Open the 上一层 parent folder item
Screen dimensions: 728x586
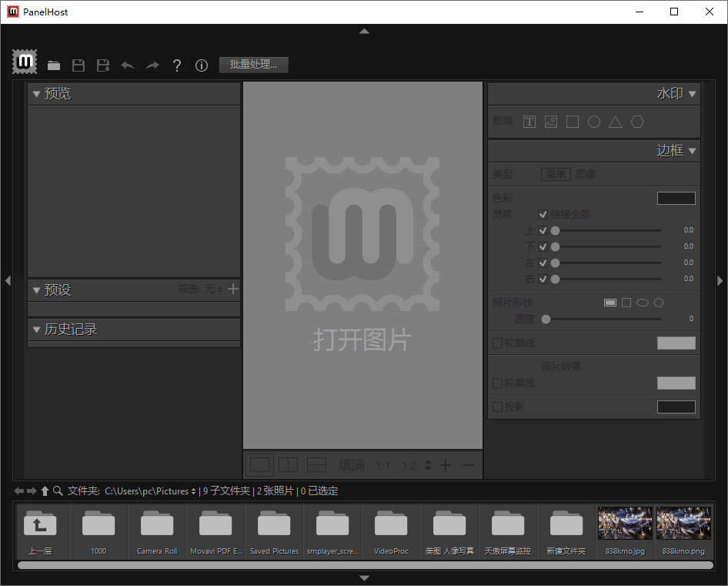tap(40, 531)
